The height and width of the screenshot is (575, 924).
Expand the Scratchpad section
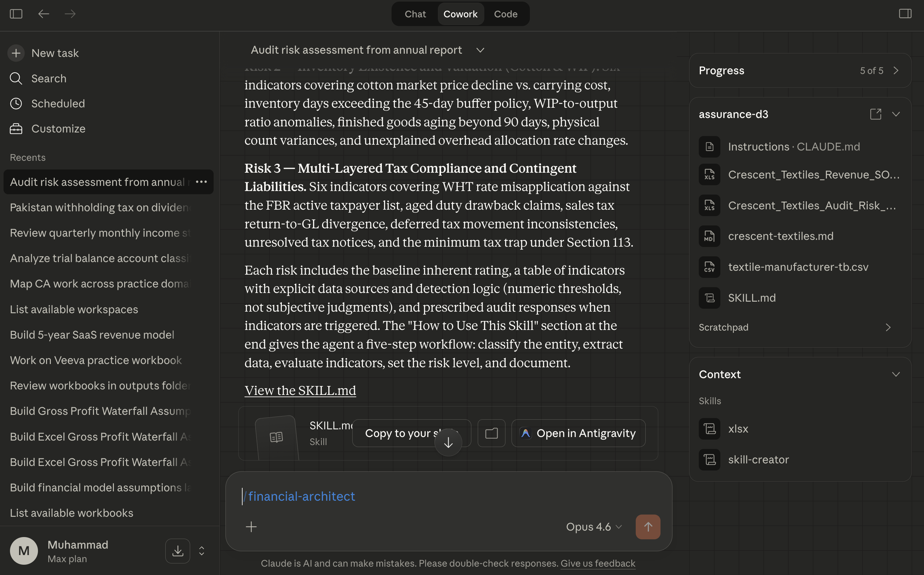coord(888,327)
